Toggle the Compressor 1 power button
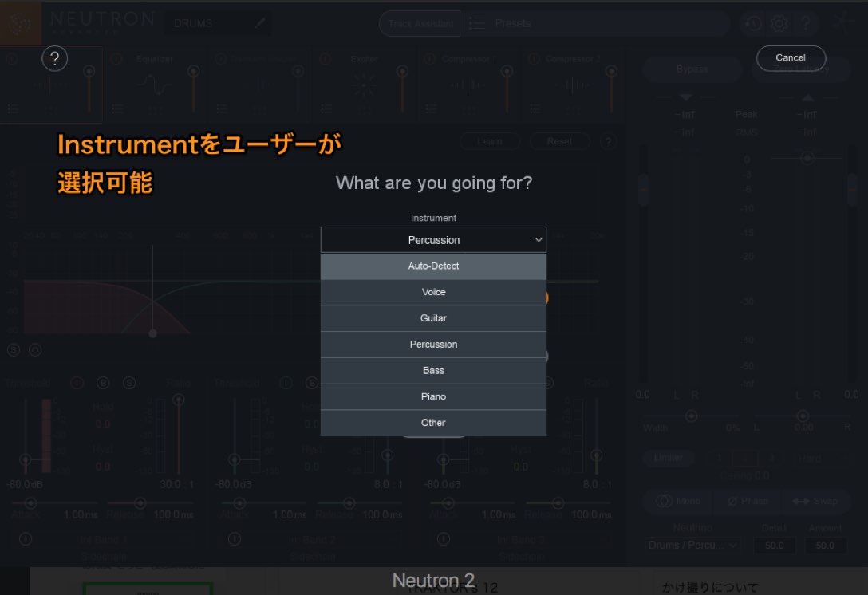The width and height of the screenshot is (868, 595). [429, 59]
